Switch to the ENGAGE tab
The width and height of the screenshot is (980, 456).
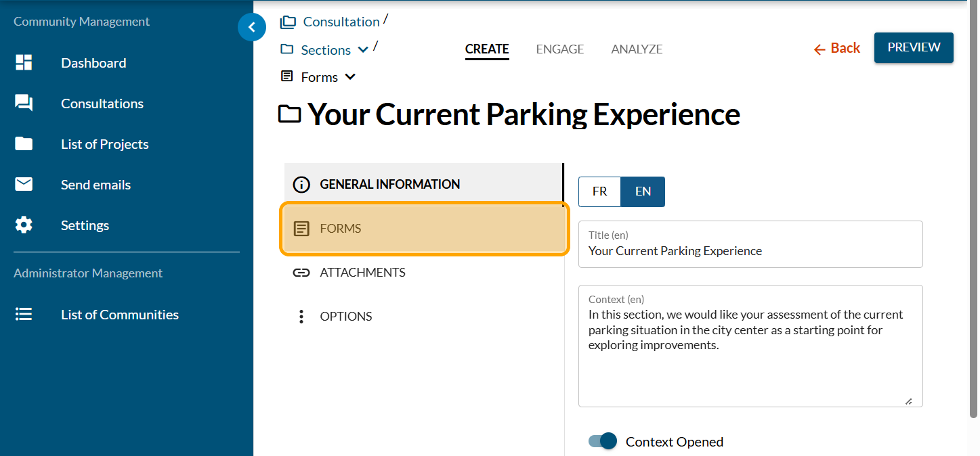[x=559, y=49]
